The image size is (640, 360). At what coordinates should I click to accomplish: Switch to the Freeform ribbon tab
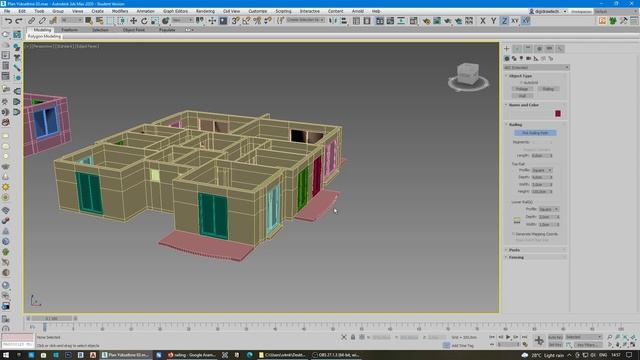pos(69,30)
